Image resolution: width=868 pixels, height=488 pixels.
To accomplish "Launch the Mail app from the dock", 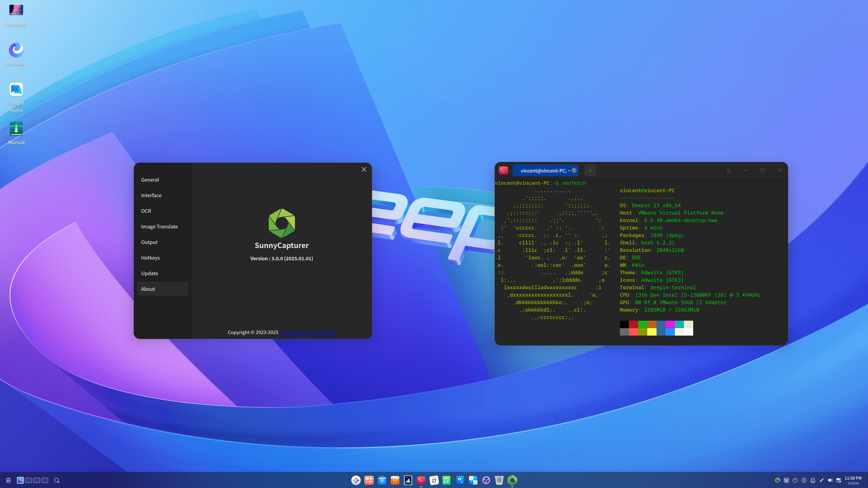I will 408,480.
